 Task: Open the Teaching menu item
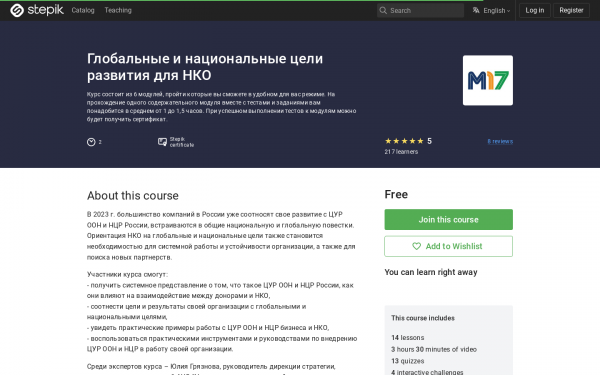118,10
